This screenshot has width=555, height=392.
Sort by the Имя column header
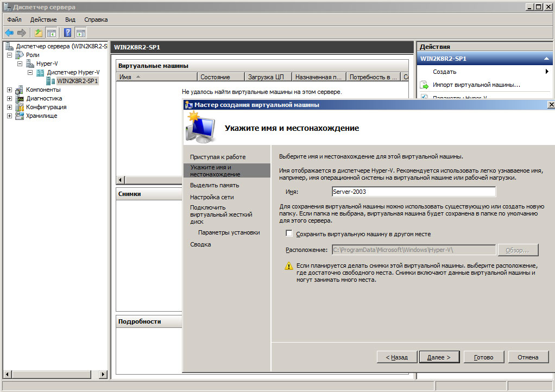click(157, 77)
